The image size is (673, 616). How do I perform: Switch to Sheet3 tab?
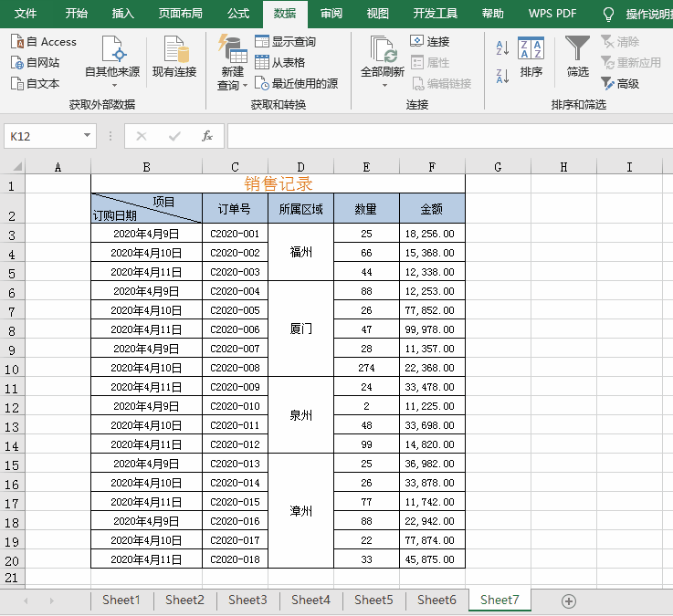click(x=247, y=600)
